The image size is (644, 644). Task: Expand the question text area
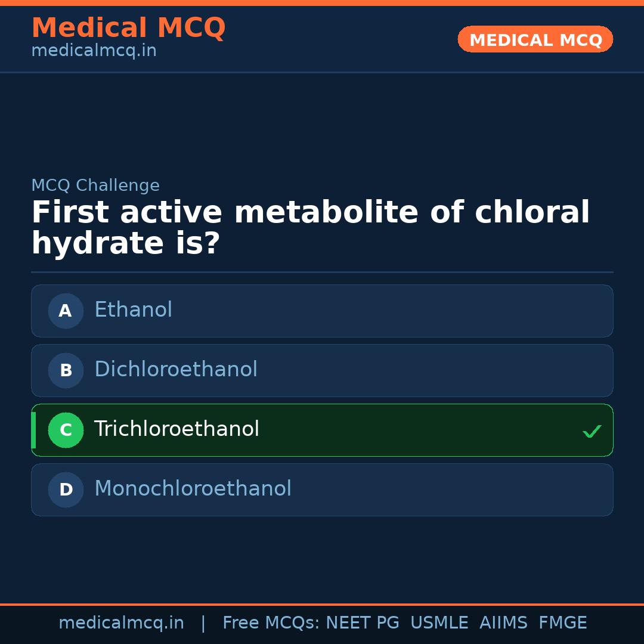click(x=310, y=227)
